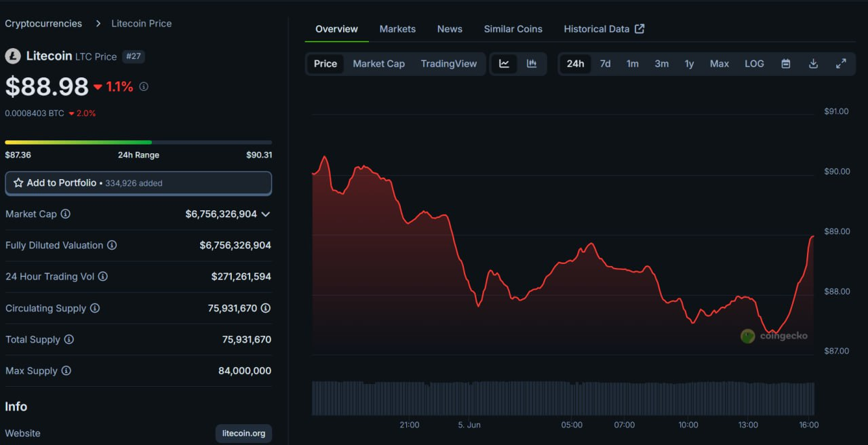868x445 pixels.
Task: Open the Similar Coins tab
Action: click(x=513, y=28)
